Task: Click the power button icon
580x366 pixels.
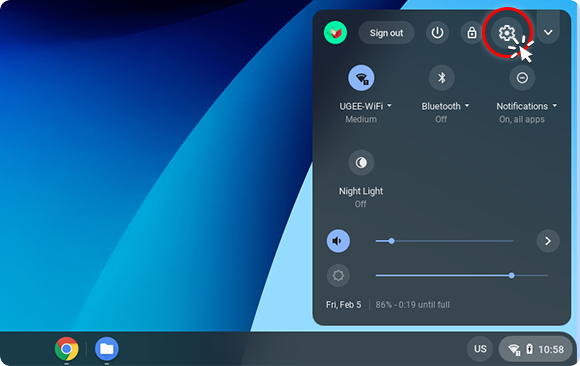Action: [437, 33]
